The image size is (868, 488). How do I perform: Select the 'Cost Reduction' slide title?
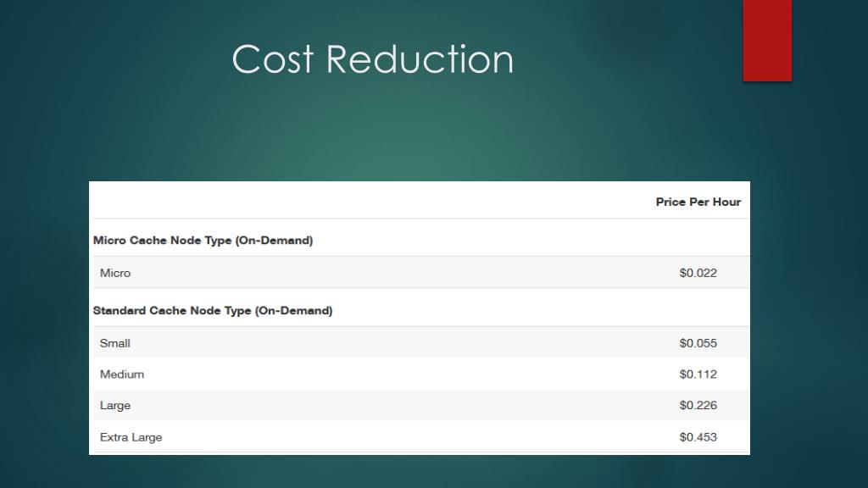pyautogui.click(x=373, y=58)
